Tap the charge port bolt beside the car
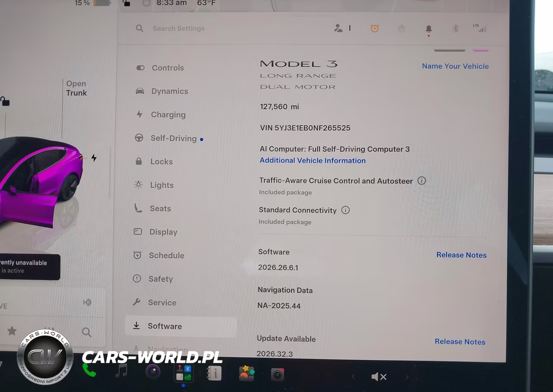The height and width of the screenshot is (392, 553). point(94,158)
